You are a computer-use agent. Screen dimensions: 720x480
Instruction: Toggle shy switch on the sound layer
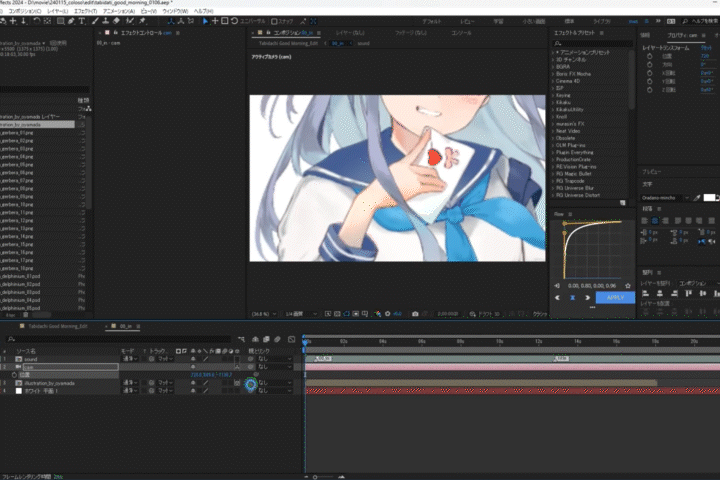[193, 359]
